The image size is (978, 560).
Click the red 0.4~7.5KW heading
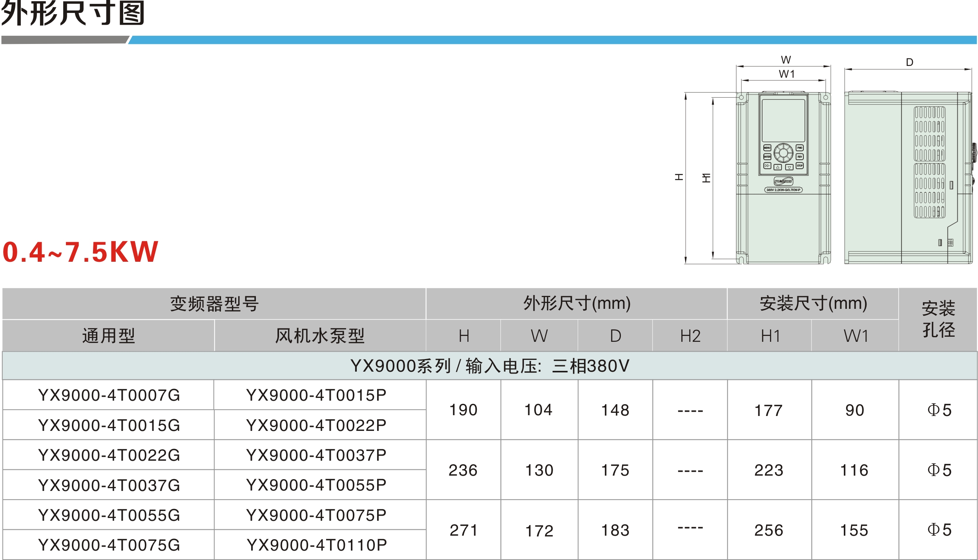pos(80,252)
